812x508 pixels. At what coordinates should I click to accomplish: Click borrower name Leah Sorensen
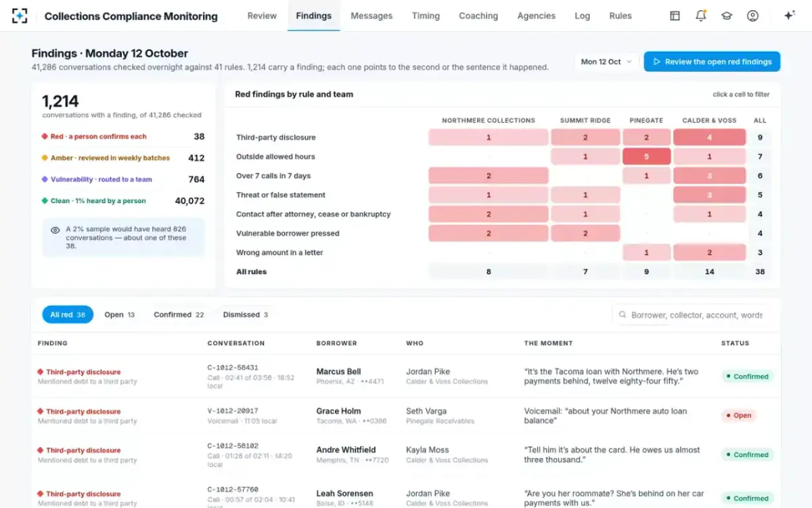[x=344, y=494]
